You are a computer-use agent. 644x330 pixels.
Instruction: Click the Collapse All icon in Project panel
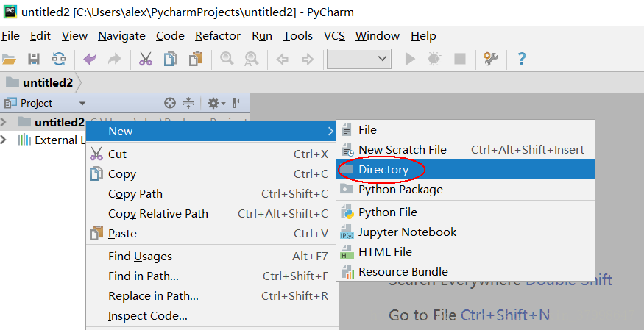coord(188,103)
